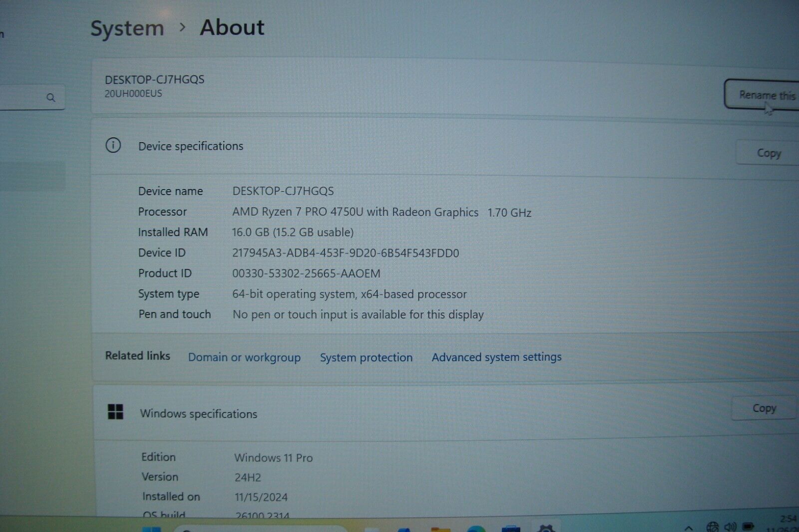Click the battery icon in system tray
The image size is (799, 532).
pos(748,527)
